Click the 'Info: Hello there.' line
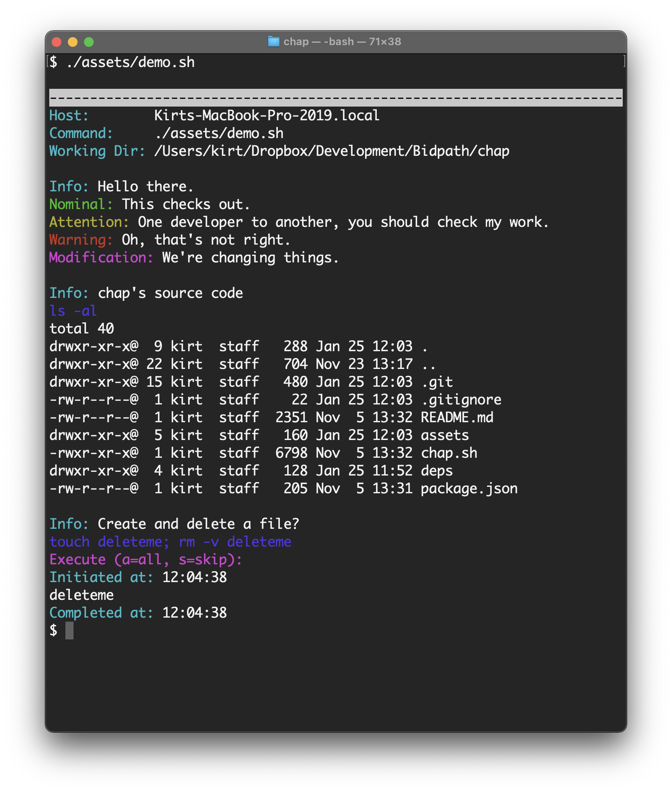672x792 pixels. 122,186
